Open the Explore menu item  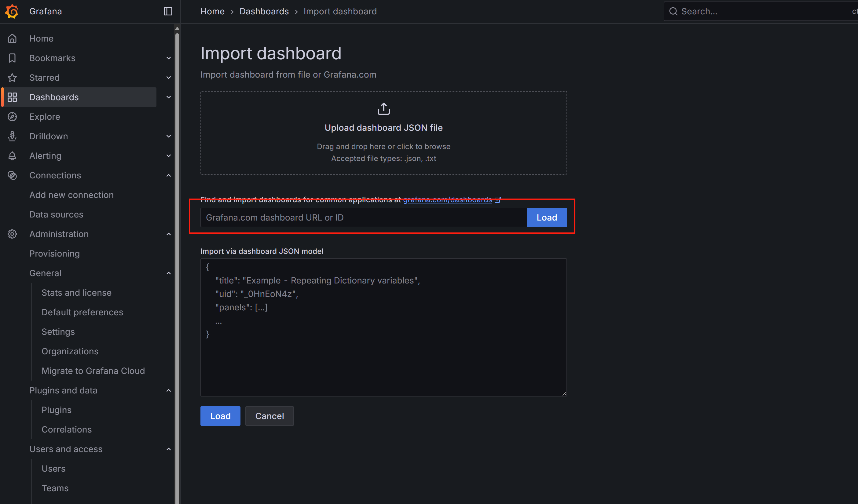point(45,117)
